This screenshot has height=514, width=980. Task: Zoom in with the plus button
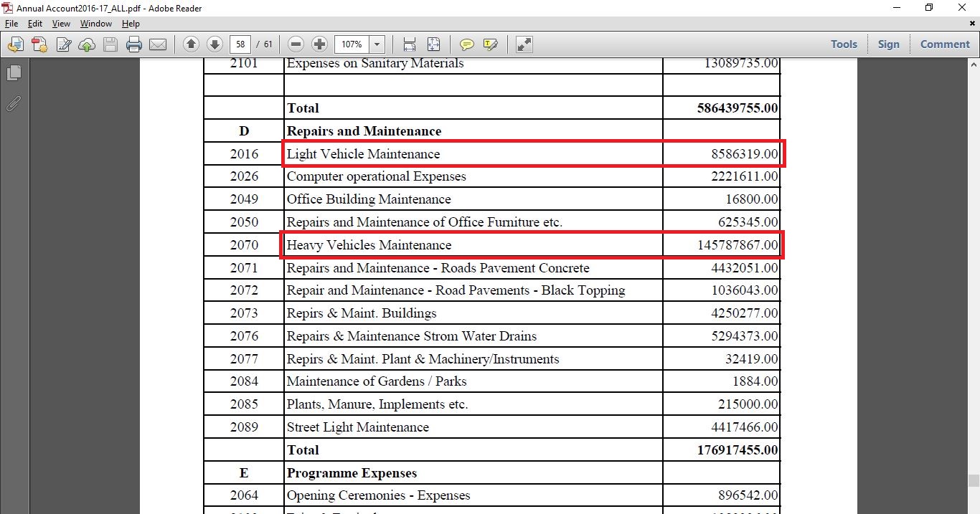coord(320,44)
